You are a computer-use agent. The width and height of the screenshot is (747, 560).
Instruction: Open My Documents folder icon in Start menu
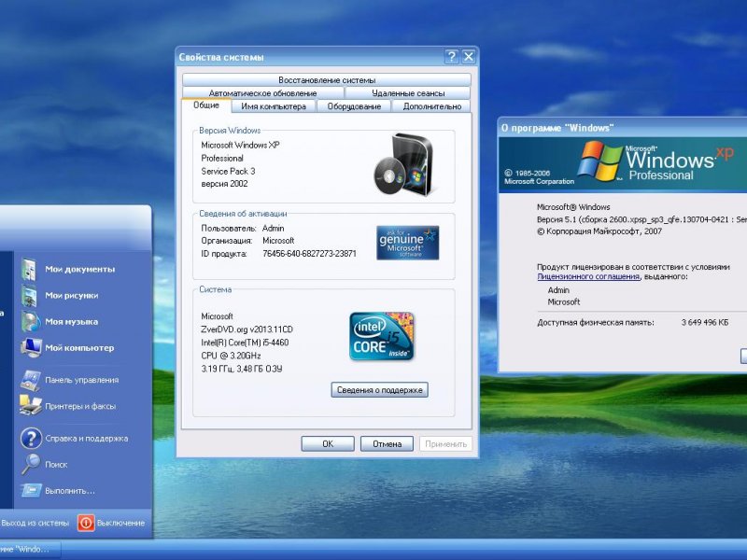pyautogui.click(x=29, y=269)
